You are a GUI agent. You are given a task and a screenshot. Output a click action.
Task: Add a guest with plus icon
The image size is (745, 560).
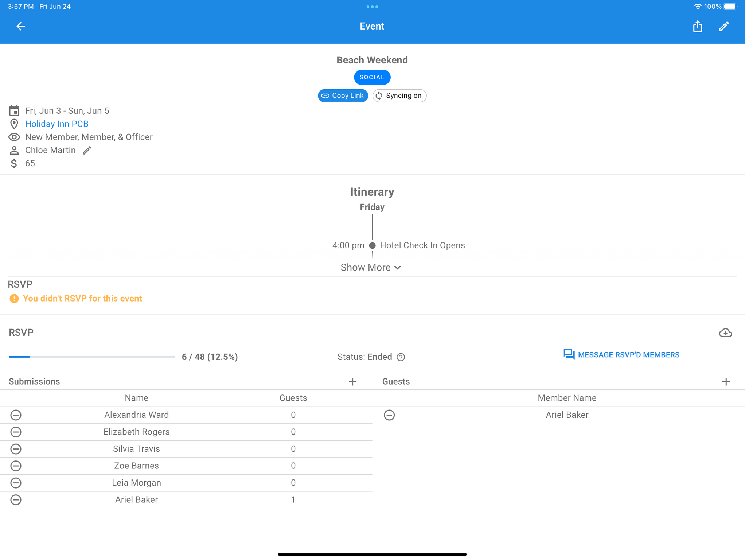[x=726, y=382]
